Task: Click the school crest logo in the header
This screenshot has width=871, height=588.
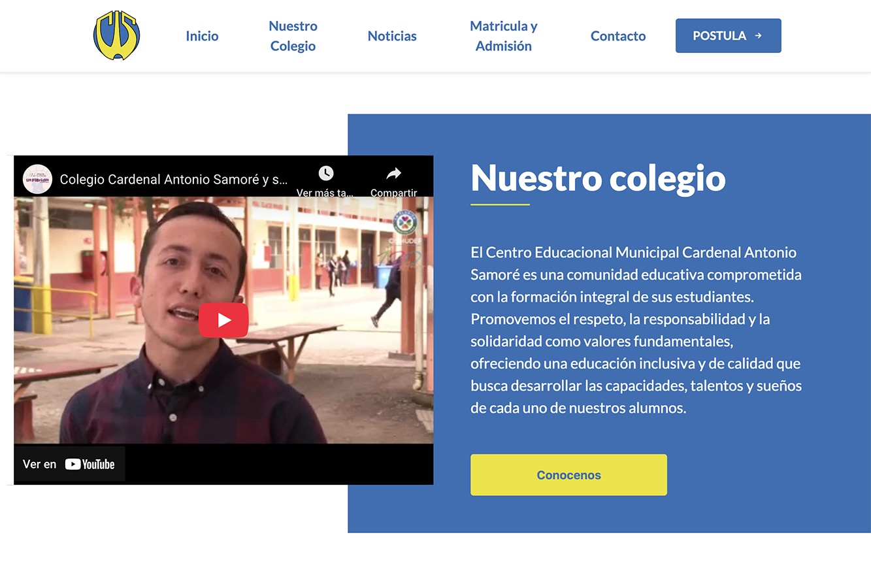Action: point(116,35)
